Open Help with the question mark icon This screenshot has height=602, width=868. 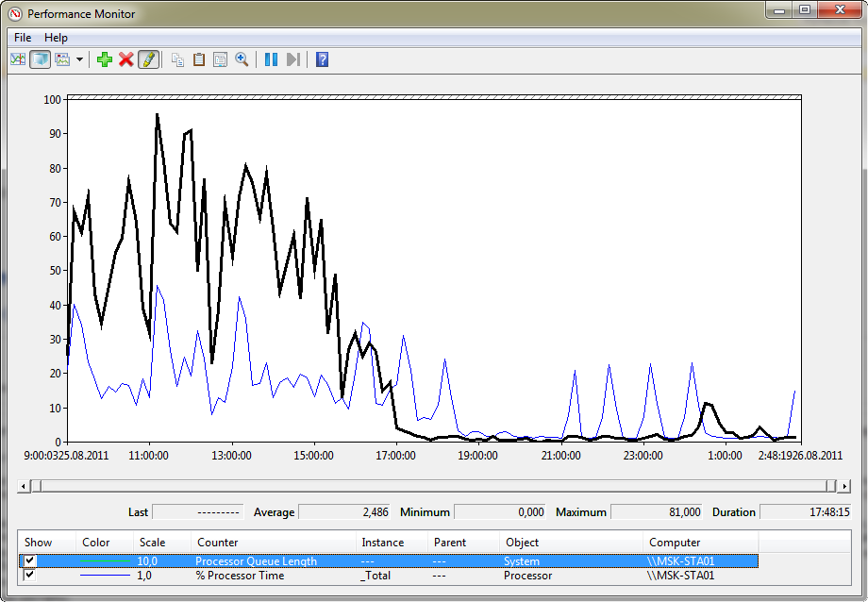[x=322, y=59]
